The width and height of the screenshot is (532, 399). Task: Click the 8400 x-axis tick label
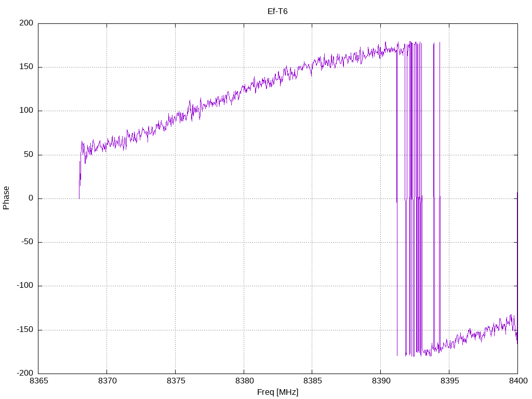tap(518, 381)
